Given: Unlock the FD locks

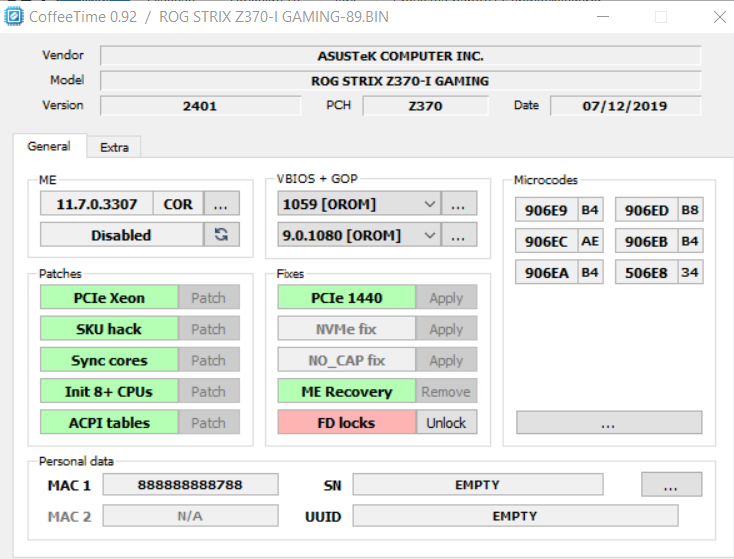Looking at the screenshot, I should coord(447,422).
